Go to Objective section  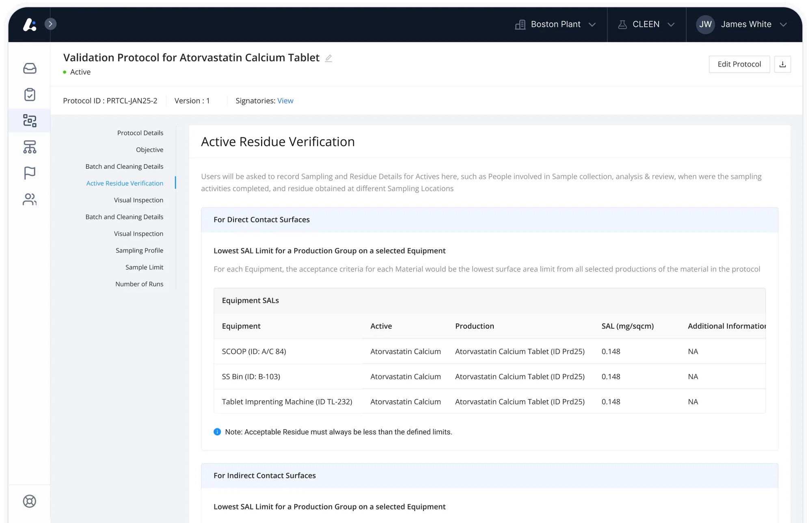[149, 150]
